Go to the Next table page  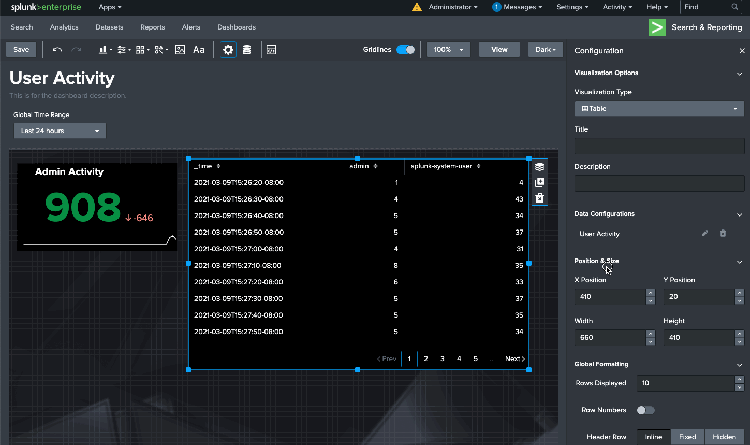click(514, 358)
